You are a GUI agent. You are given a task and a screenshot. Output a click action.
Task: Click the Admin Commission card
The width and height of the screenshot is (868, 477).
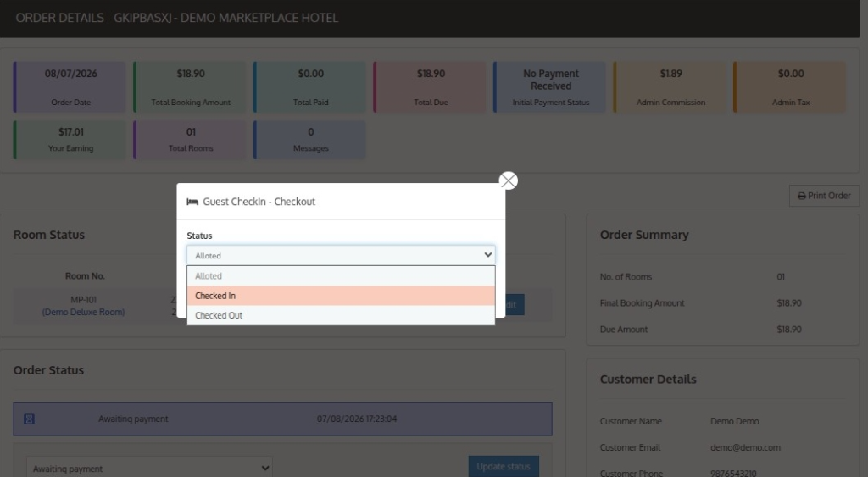coord(670,87)
